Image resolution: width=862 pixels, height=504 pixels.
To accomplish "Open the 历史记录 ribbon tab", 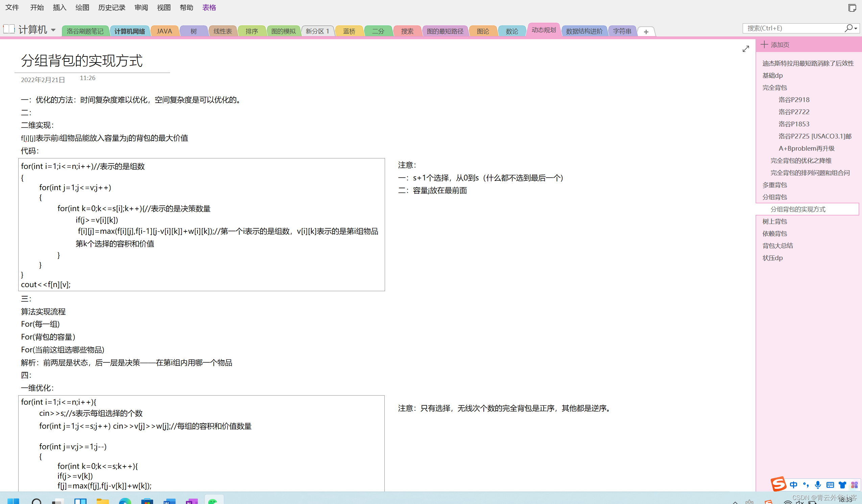I will (x=112, y=7).
